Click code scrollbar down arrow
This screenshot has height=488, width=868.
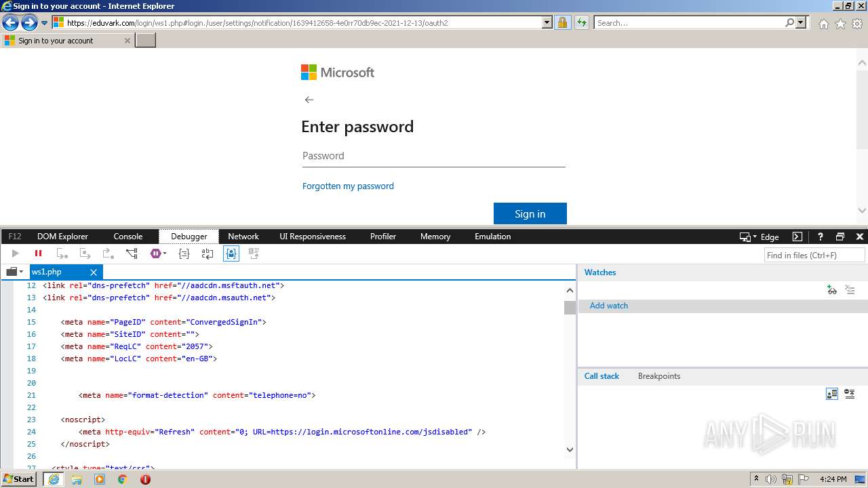coord(570,449)
